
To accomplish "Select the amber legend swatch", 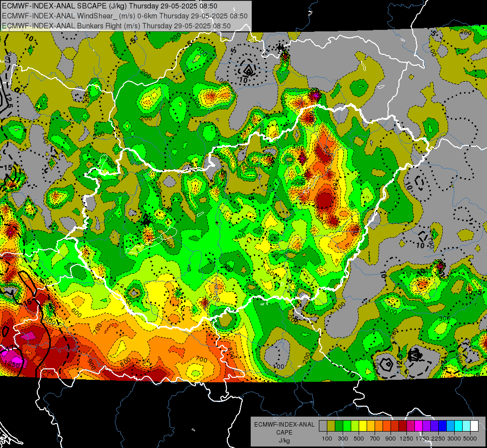I will [x=371, y=426].
